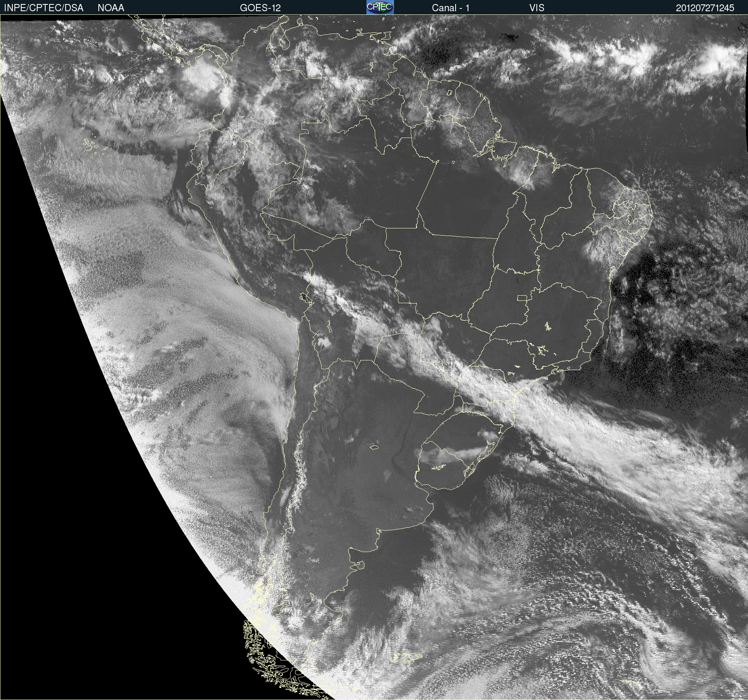
Task: Click the GOES-12 satellite label
Action: tap(260, 8)
